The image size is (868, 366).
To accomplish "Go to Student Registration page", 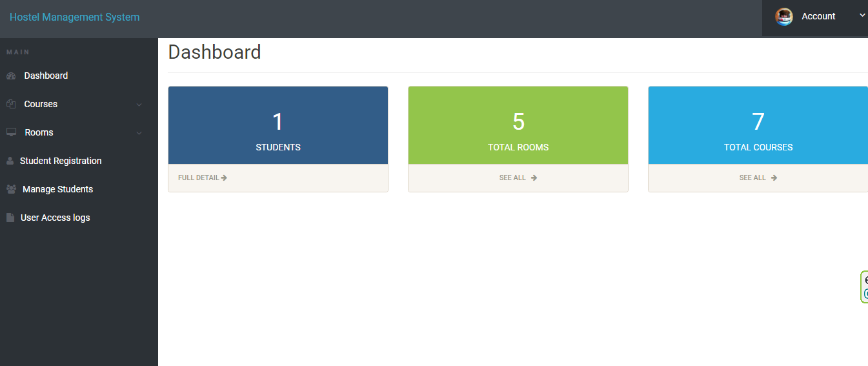I will coord(79,161).
